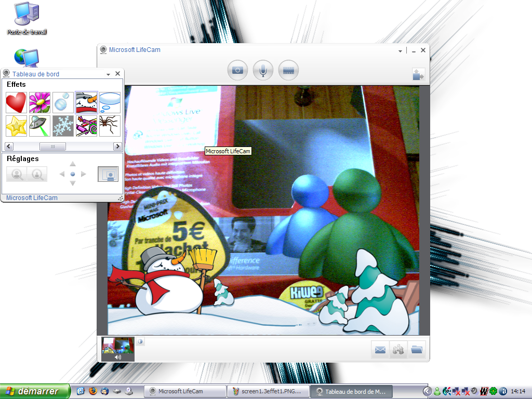532x399 pixels.
Task: Pan camera left with the left arrow
Action: point(62,174)
